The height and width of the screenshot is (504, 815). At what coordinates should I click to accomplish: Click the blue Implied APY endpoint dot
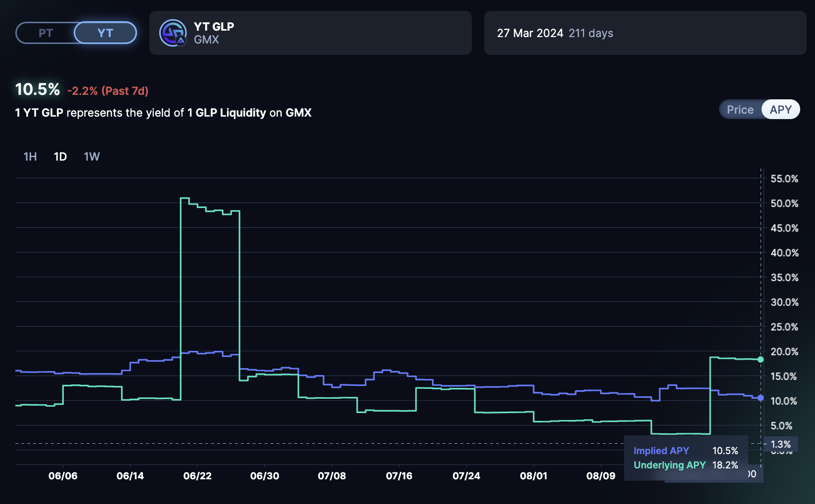coord(761,398)
